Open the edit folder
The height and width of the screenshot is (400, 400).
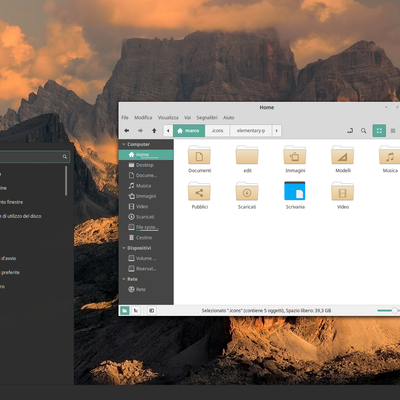click(x=247, y=159)
